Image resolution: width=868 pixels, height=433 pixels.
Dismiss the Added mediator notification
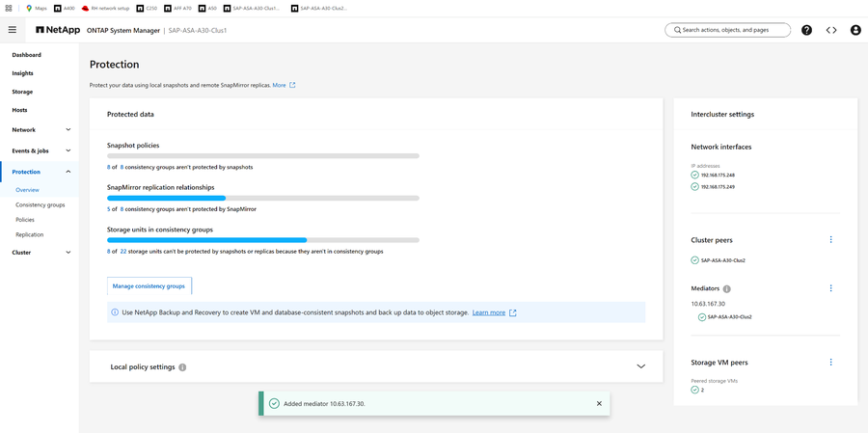[599, 404]
